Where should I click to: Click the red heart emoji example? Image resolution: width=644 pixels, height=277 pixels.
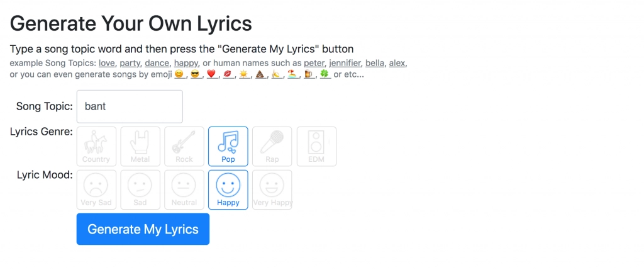pos(211,75)
